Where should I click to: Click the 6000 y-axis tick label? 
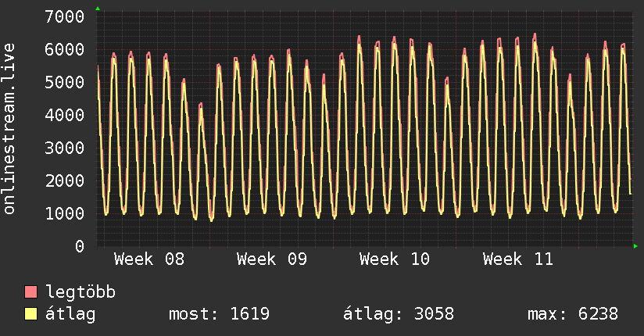click(x=65, y=49)
